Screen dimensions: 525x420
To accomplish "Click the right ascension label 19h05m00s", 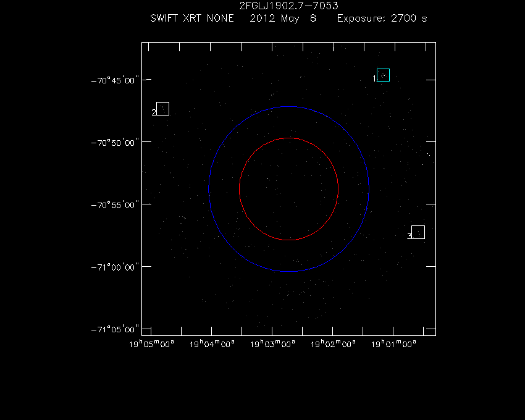I will tap(152, 344).
